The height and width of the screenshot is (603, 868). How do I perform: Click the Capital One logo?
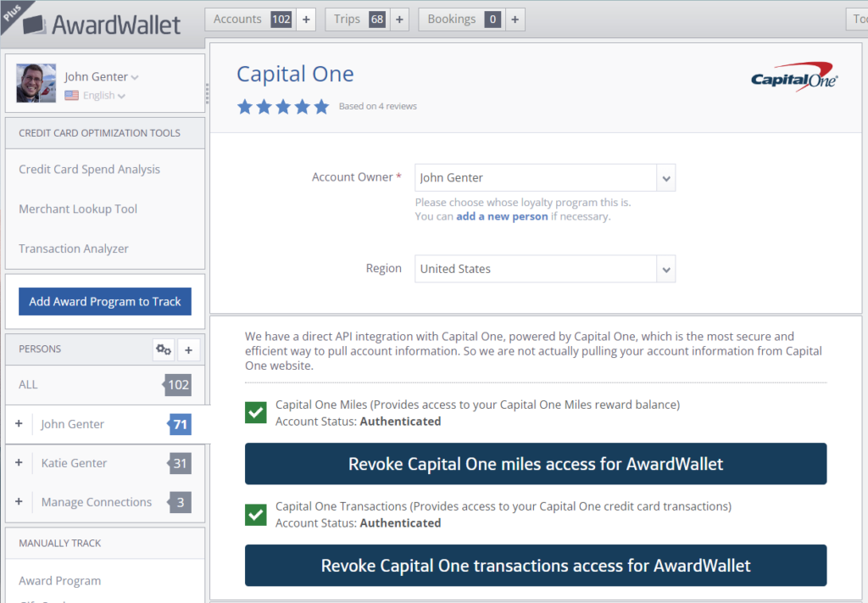[x=793, y=76]
